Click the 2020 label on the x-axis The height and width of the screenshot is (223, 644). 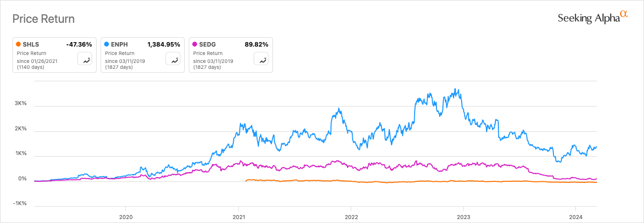tap(126, 217)
